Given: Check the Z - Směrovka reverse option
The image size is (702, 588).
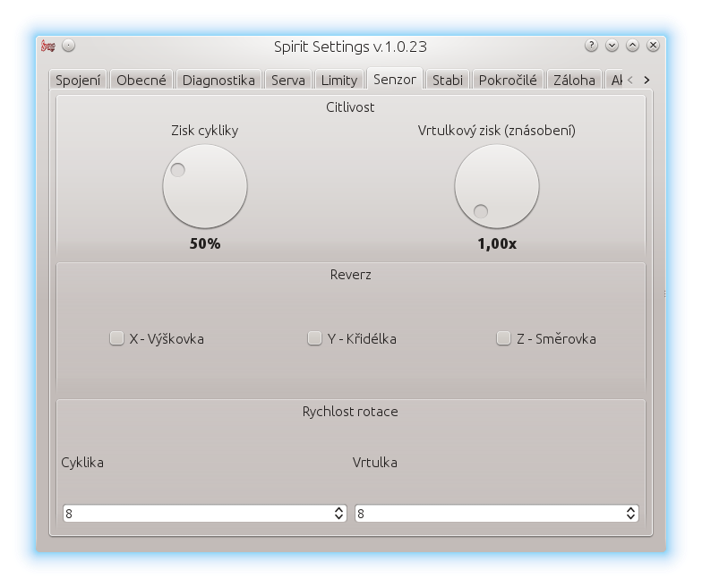Looking at the screenshot, I should (504, 338).
